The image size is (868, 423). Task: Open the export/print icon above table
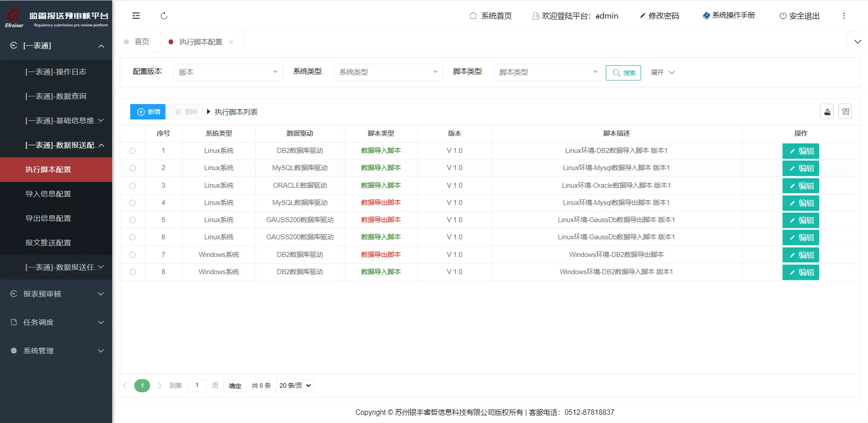coord(827,112)
